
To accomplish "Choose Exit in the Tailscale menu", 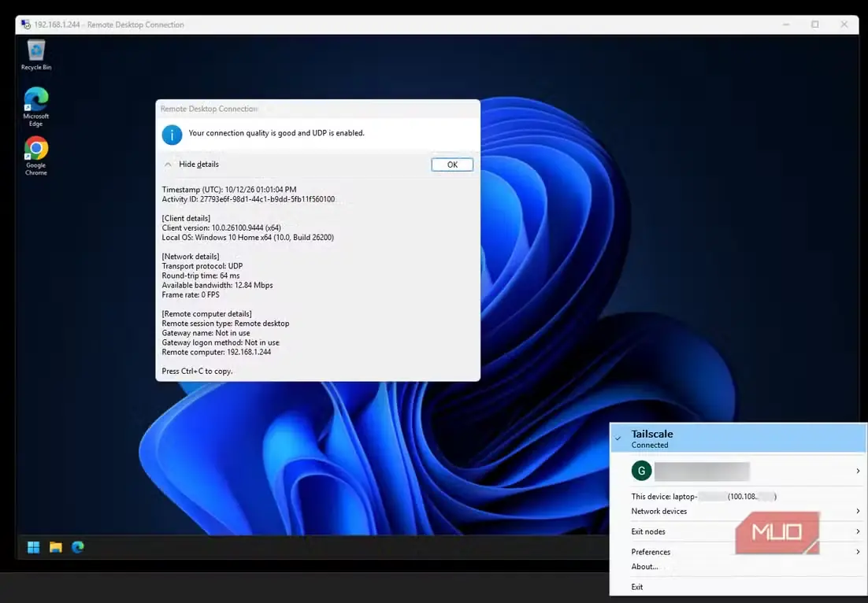I will pyautogui.click(x=637, y=587).
